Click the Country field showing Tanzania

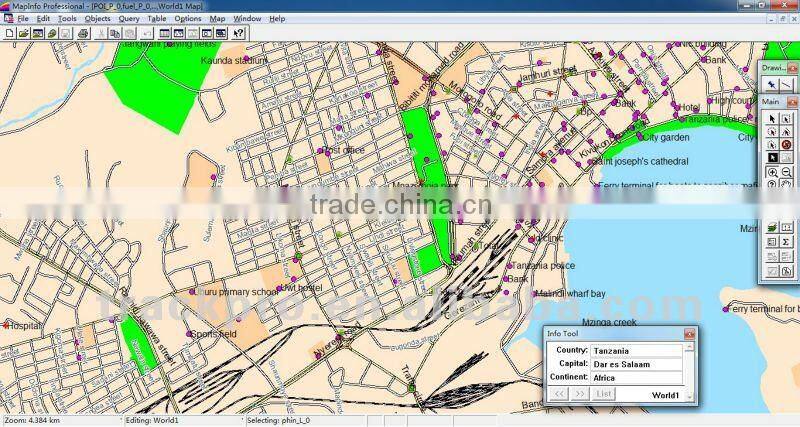pyautogui.click(x=636, y=351)
